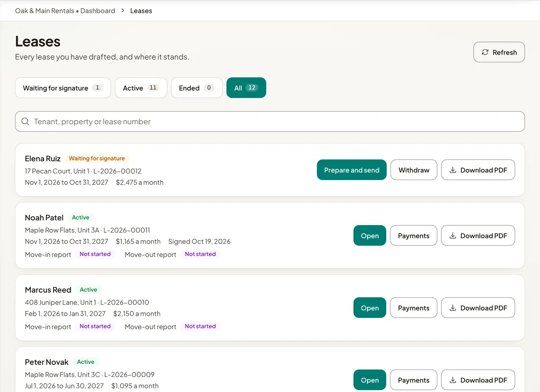Click the text Signed Oct 19, 2026
Viewport: 540px width, 392px height.
tap(199, 241)
